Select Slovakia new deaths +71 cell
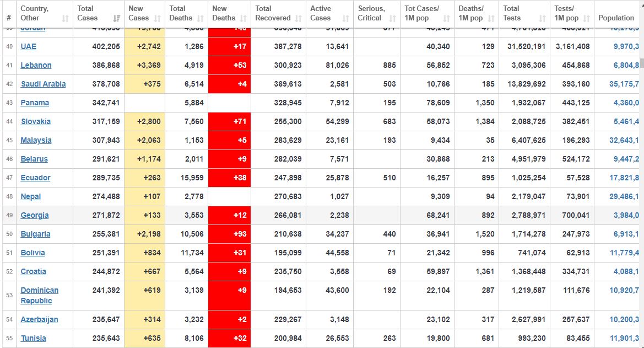 point(230,121)
